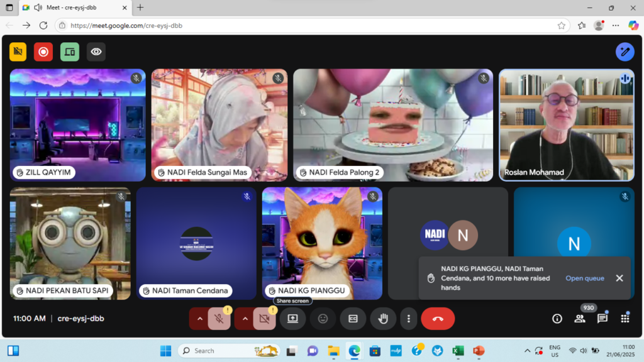The width and height of the screenshot is (644, 362).
Task: Toggle closed captions
Action: click(x=353, y=319)
